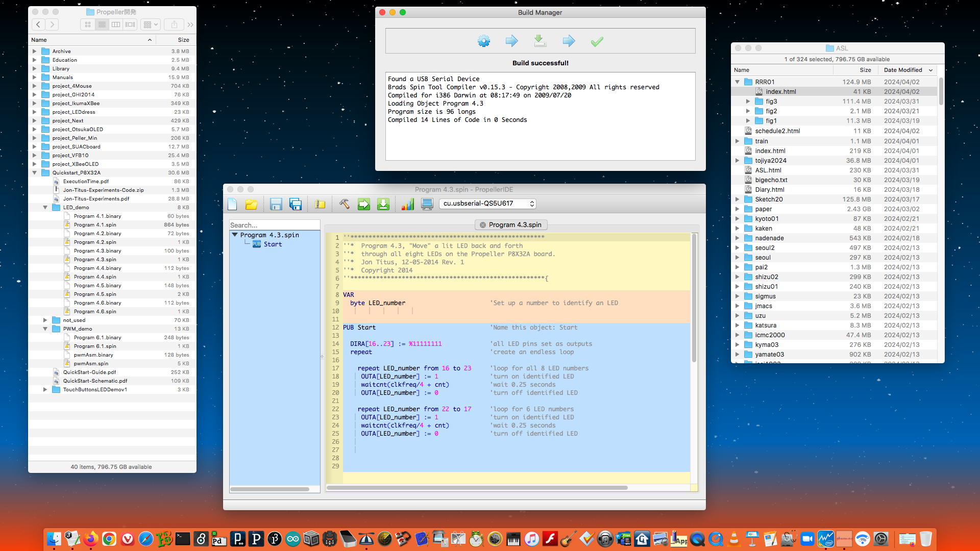Select PUB Start in the object tree
The height and width of the screenshot is (551, 980).
tap(272, 244)
